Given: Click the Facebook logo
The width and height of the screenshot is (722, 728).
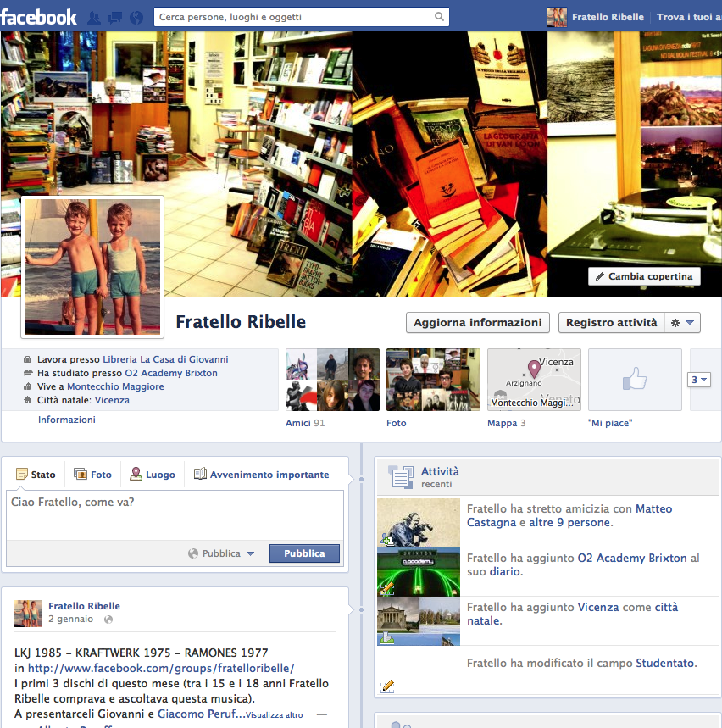Looking at the screenshot, I should point(39,17).
